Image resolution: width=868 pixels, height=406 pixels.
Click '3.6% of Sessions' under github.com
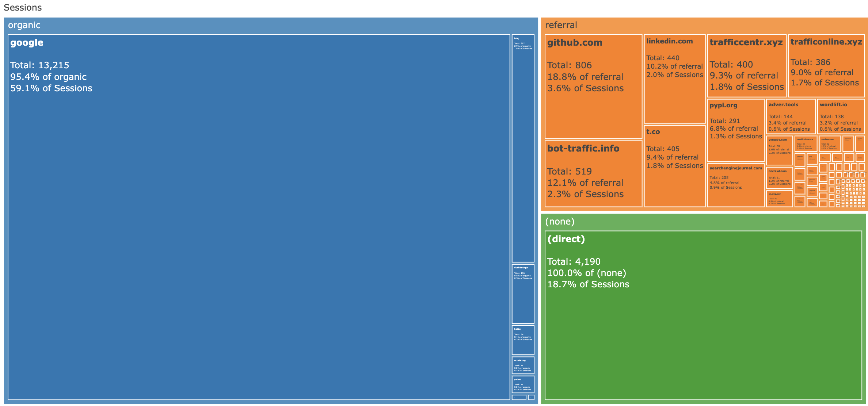pos(585,88)
